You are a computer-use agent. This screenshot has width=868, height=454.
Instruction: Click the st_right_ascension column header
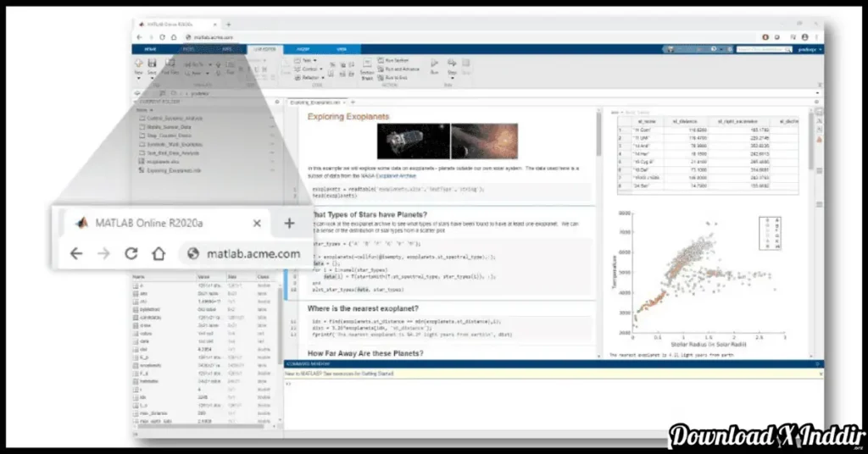tap(738, 121)
